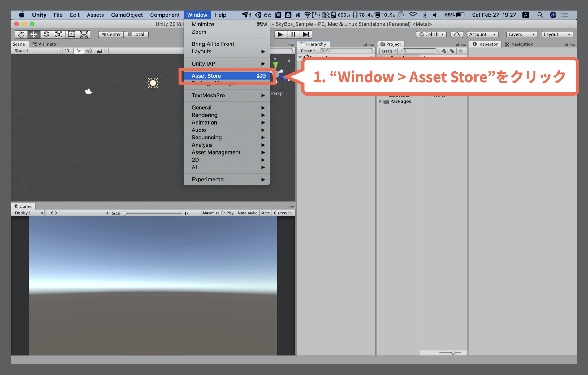Toggle scene lighting sun icon

[x=79, y=51]
